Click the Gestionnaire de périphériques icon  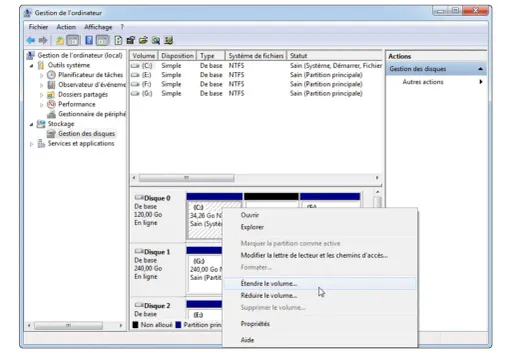tap(51, 114)
